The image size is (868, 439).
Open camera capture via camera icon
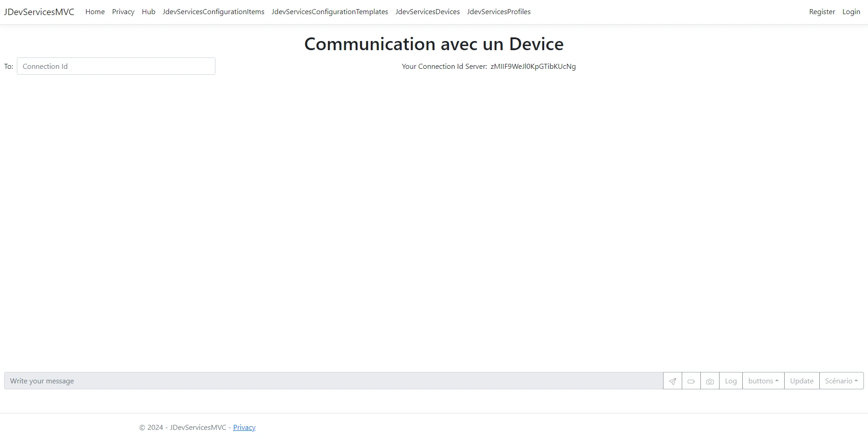tap(710, 381)
